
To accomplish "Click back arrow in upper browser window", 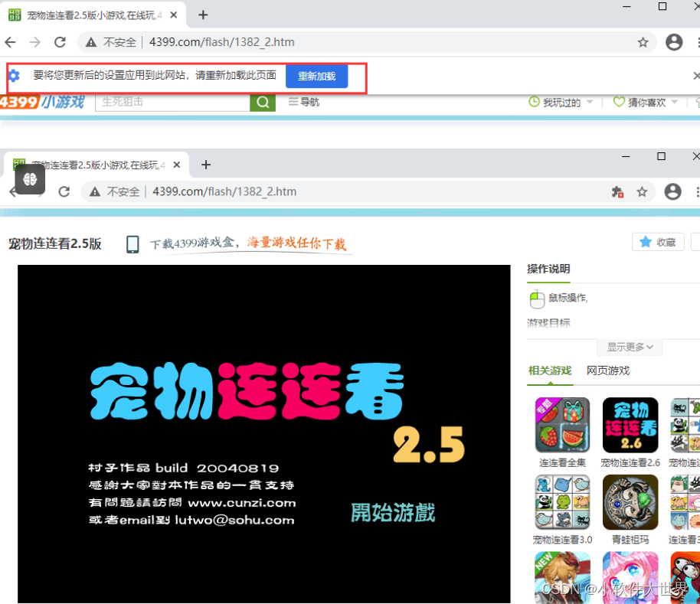I will click(10, 42).
